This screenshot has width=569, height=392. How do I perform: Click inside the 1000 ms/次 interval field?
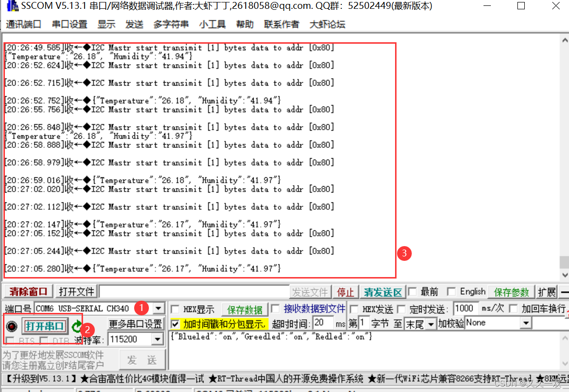click(465, 308)
